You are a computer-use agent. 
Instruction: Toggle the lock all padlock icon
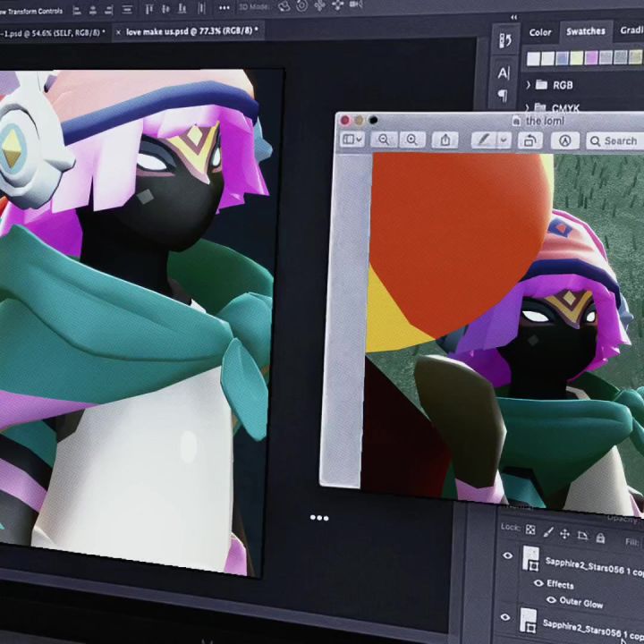(x=600, y=538)
